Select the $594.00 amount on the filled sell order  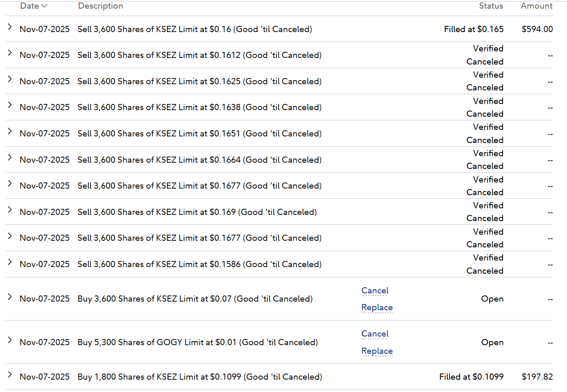[537, 29]
